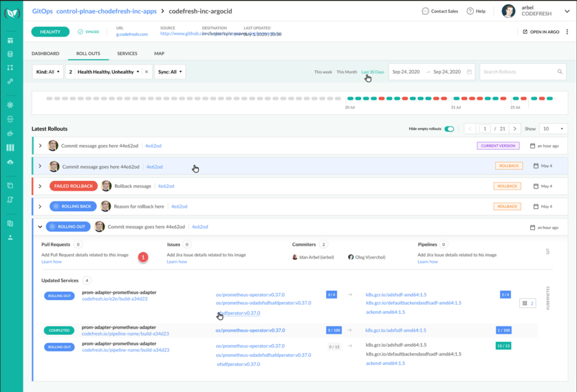Open the Kind: All dropdown
The image size is (577, 392).
[47, 72]
